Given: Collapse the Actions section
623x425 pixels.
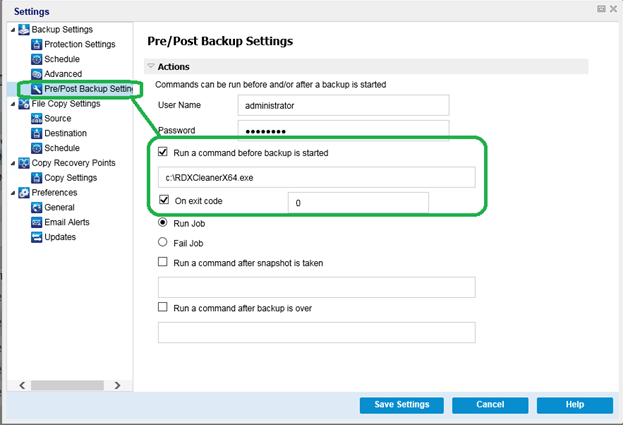Looking at the screenshot, I should pos(150,67).
